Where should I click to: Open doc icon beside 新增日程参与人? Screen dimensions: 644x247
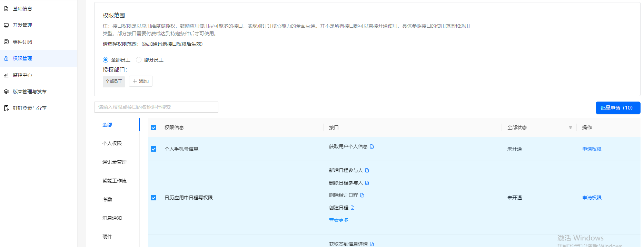tap(367, 170)
